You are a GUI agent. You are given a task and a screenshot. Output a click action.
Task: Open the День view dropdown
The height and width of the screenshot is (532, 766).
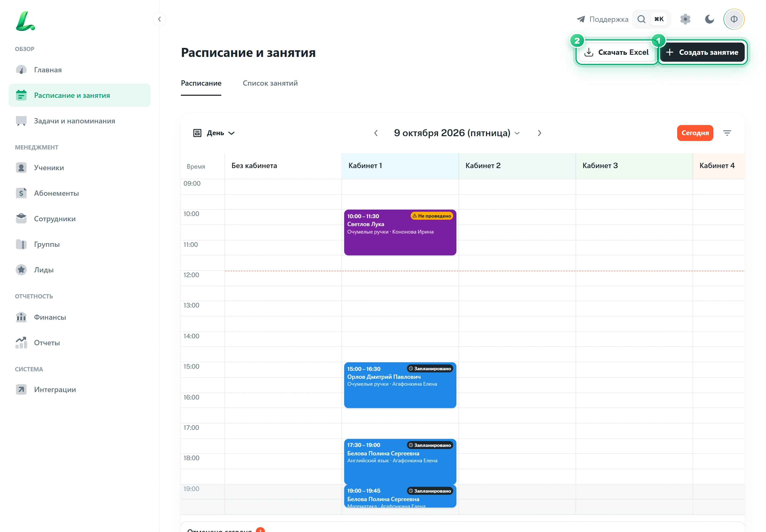(x=214, y=133)
